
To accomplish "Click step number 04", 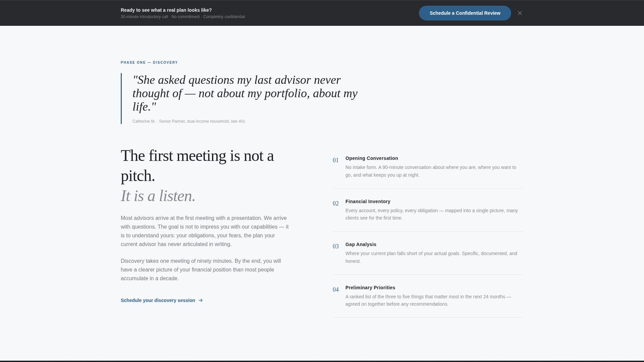I will pyautogui.click(x=336, y=290).
